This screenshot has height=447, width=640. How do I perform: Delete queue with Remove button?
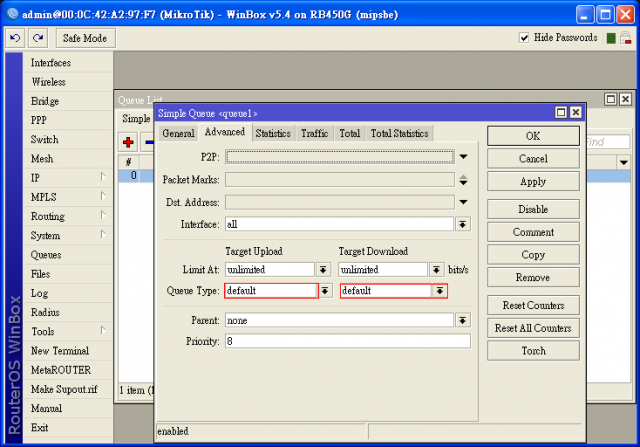533,278
